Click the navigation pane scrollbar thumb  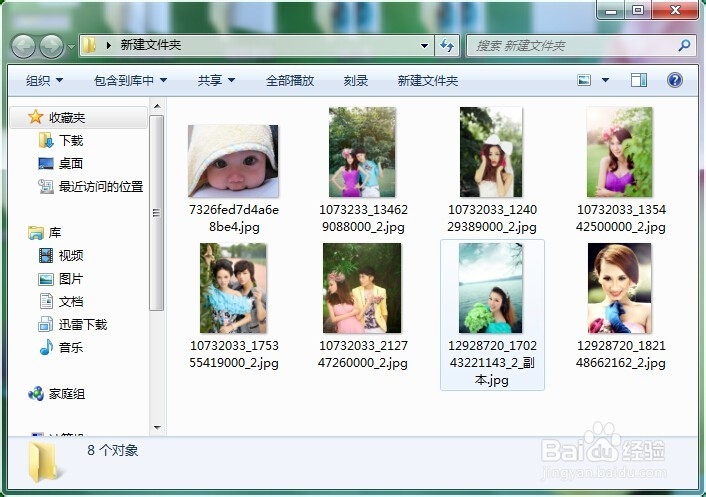pos(157,213)
